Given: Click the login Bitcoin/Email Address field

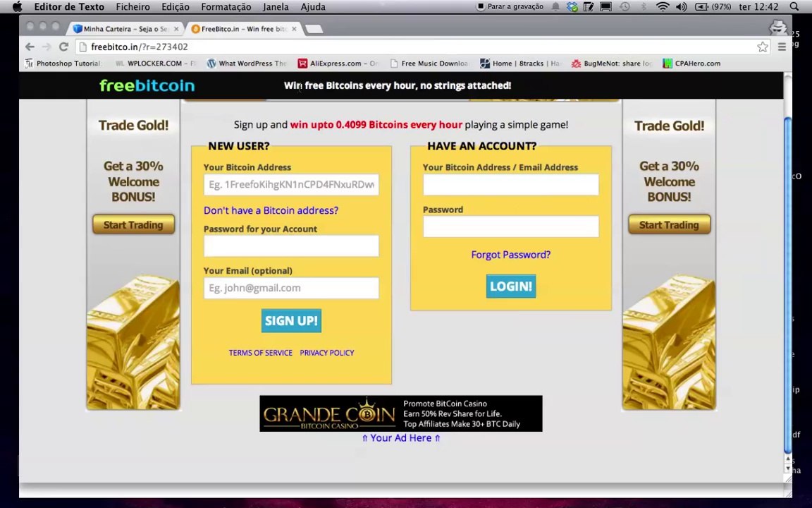Looking at the screenshot, I should click(x=510, y=185).
